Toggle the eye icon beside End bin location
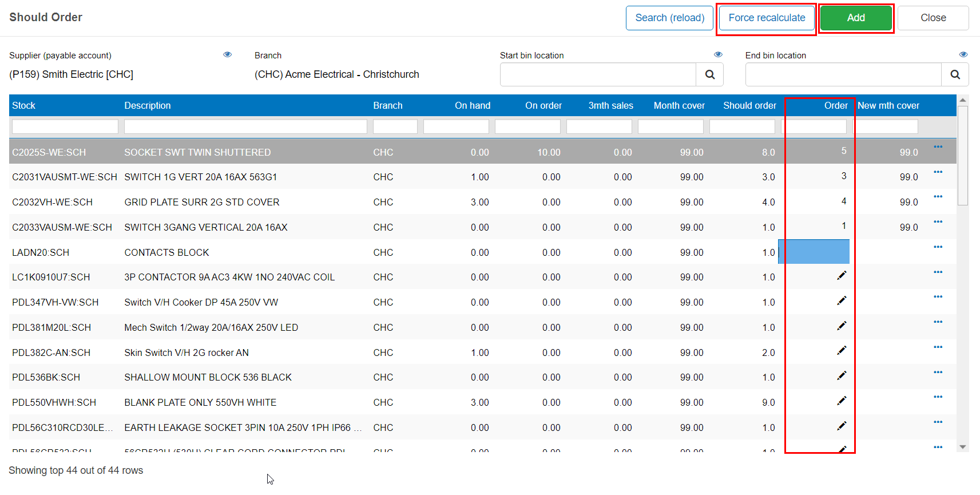Image resolution: width=980 pixels, height=495 pixels. (963, 54)
